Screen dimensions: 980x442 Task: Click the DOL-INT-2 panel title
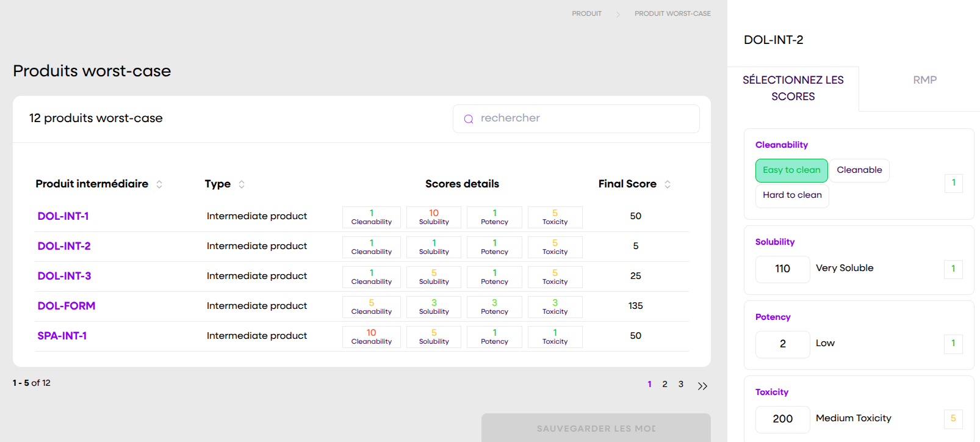(773, 40)
